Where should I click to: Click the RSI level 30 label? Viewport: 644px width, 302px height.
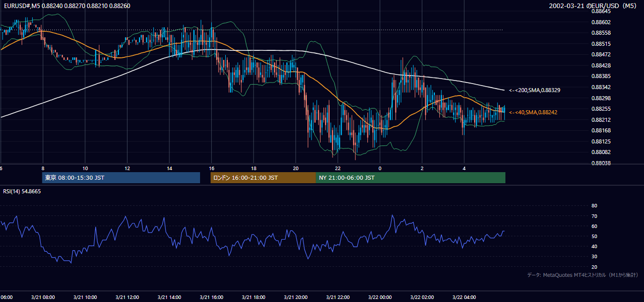coord(594,257)
